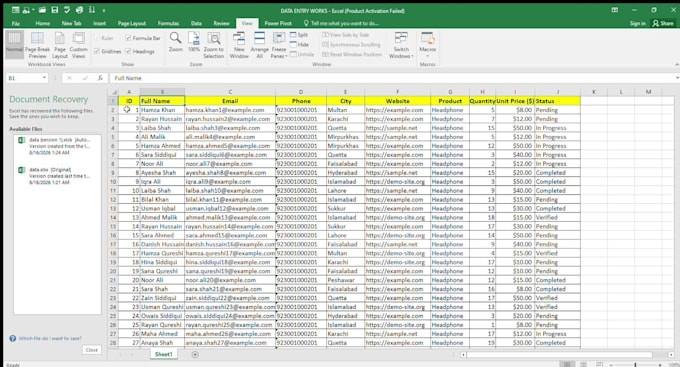
Task: Click the Tell me what you want to do box
Action: [x=344, y=23]
